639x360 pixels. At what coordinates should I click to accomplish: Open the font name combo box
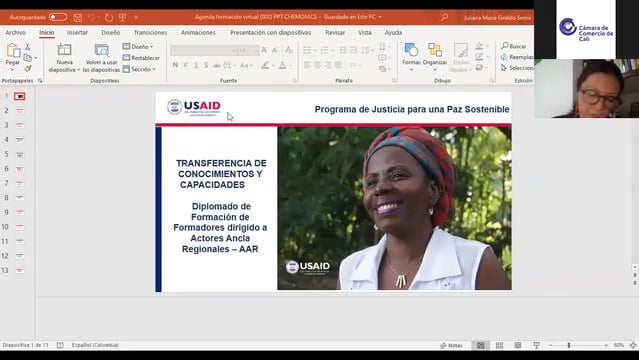point(204,50)
